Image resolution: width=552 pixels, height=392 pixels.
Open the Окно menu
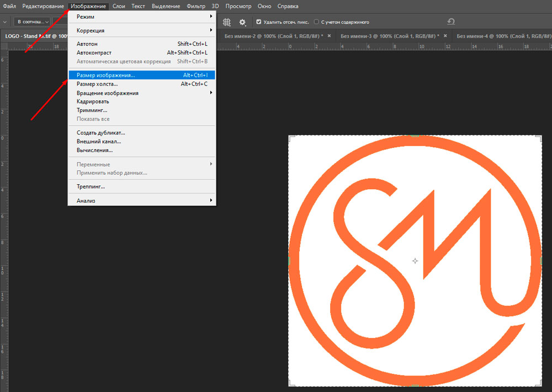[x=264, y=6]
